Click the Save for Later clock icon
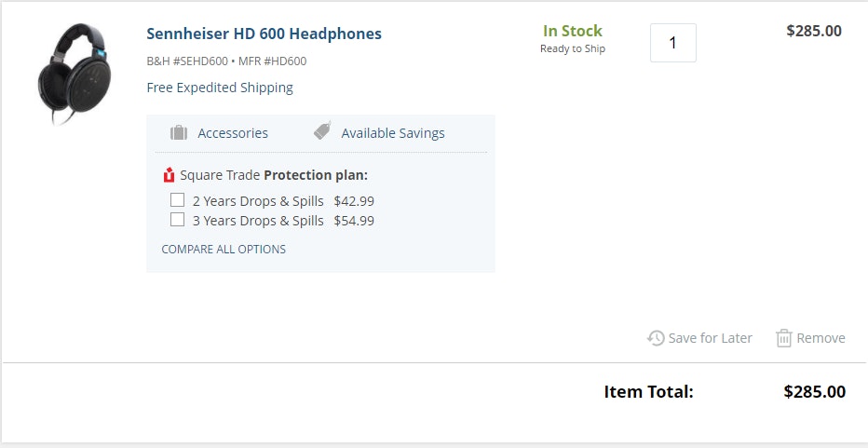 656,338
